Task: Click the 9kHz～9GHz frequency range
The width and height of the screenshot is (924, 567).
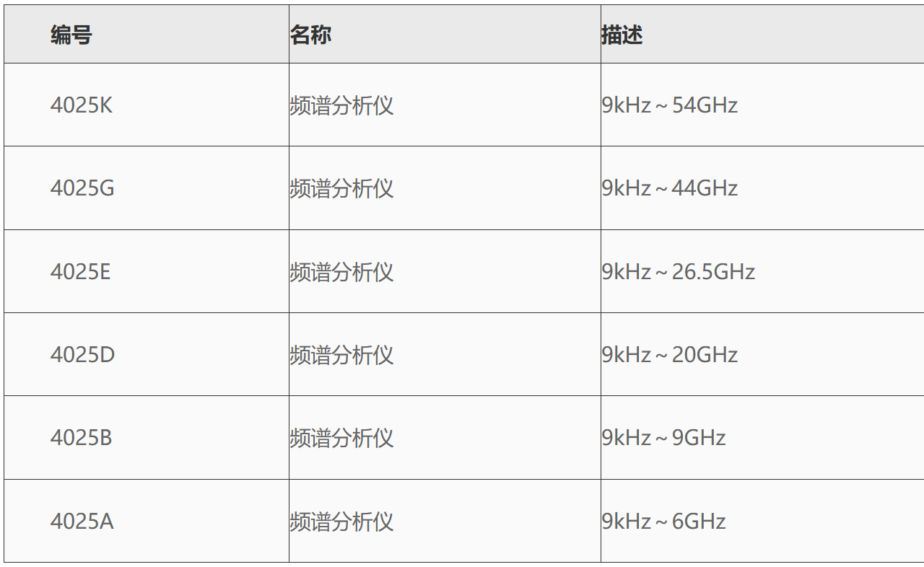Action: tap(664, 438)
